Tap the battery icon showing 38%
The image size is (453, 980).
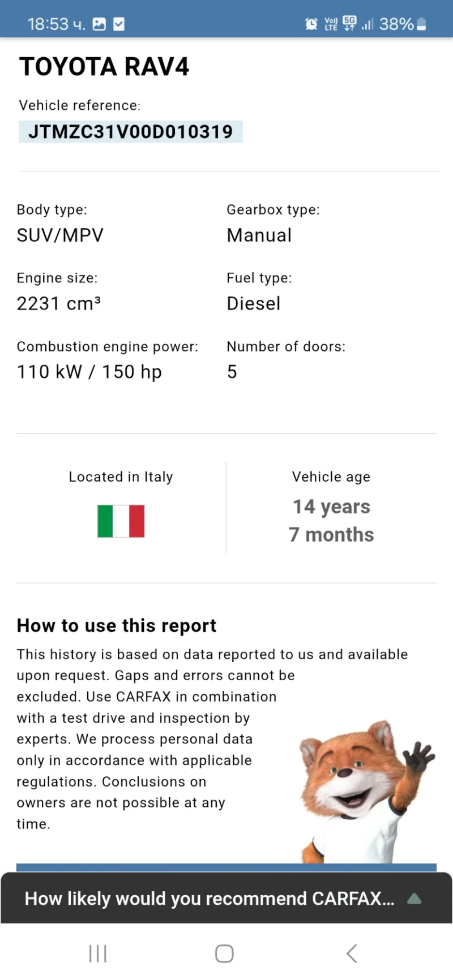coord(422,24)
